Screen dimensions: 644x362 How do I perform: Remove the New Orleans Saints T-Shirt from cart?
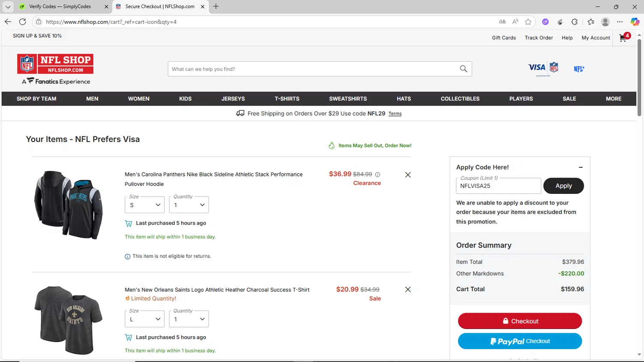tap(408, 290)
